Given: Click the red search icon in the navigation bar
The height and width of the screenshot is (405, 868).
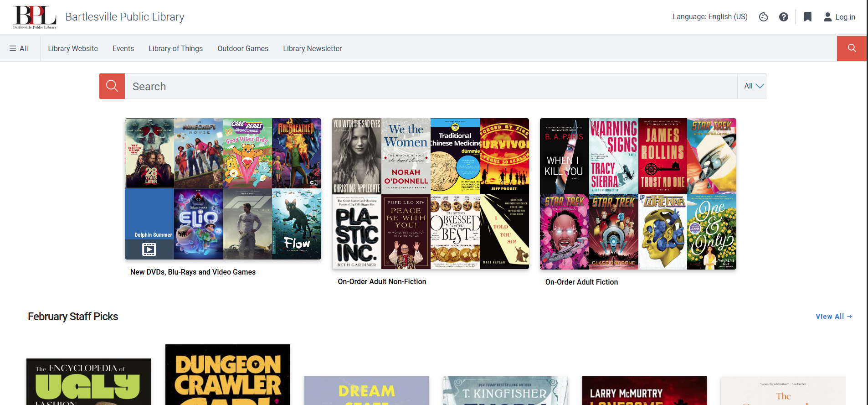Looking at the screenshot, I should [x=852, y=48].
